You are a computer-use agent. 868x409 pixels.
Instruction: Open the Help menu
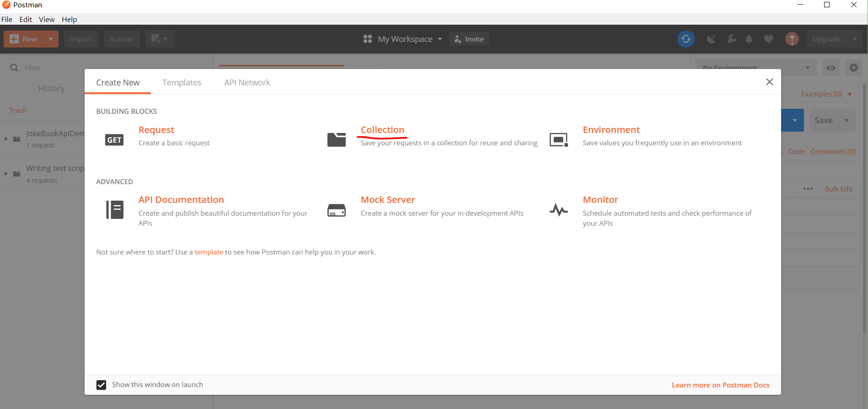[x=70, y=19]
